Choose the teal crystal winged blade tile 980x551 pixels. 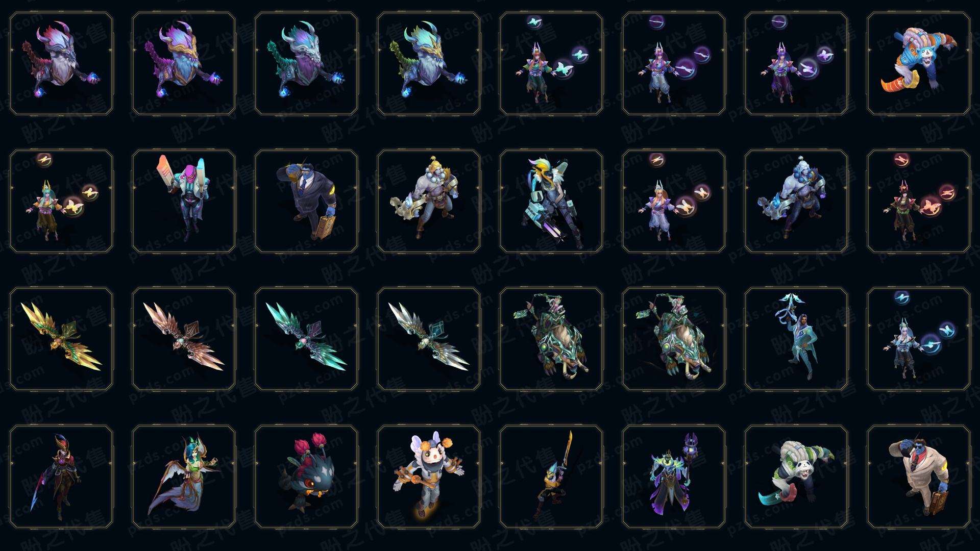306,339
